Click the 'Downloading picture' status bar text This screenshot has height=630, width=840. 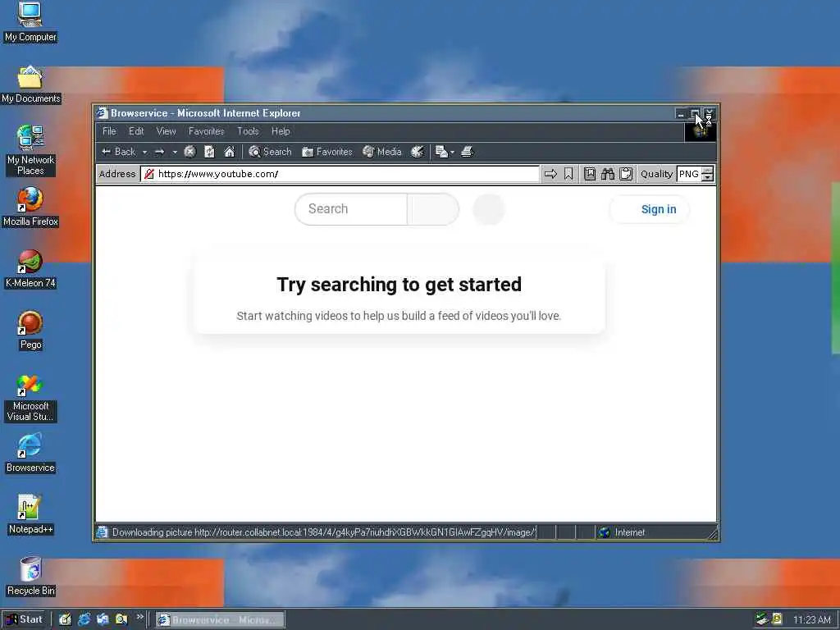(323, 532)
